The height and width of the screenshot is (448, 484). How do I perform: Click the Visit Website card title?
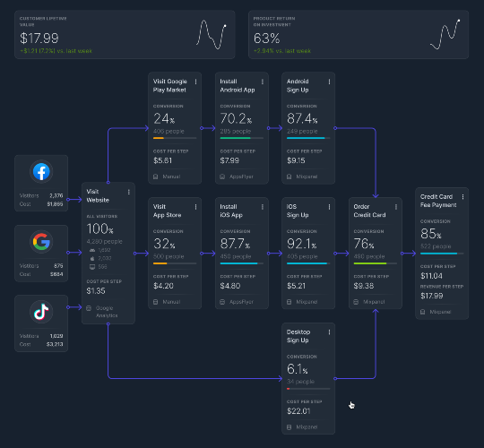(x=98, y=196)
